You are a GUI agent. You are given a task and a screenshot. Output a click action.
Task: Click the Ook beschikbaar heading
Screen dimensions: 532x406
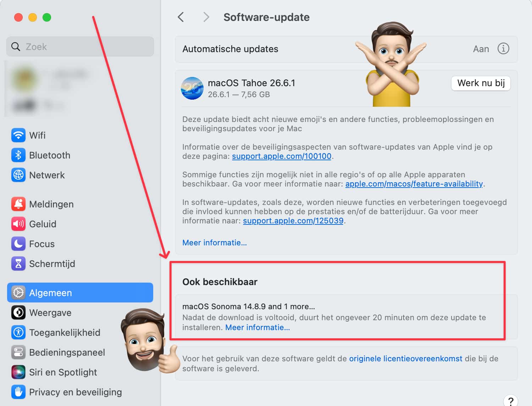click(220, 282)
